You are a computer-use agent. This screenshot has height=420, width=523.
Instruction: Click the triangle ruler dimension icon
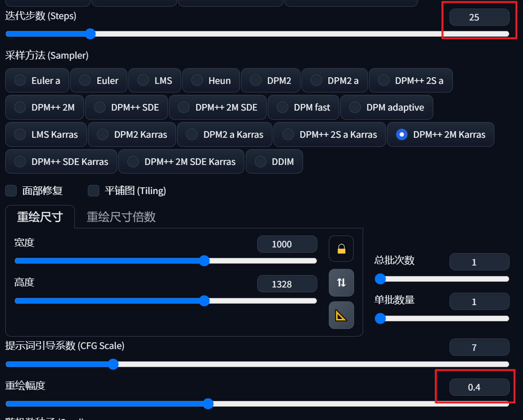341,315
